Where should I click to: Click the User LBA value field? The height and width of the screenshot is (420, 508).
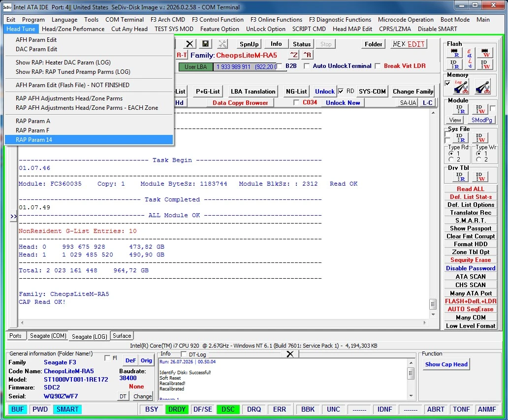click(x=246, y=67)
